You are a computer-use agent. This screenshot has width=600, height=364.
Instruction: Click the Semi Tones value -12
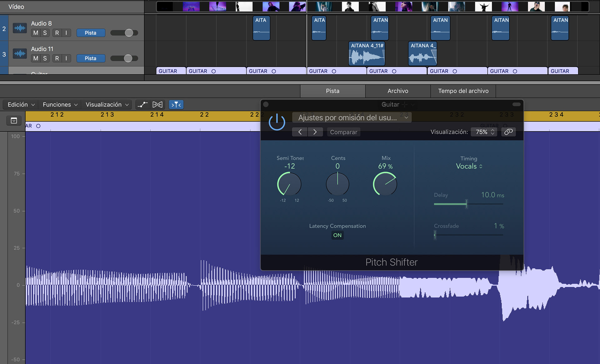point(289,166)
